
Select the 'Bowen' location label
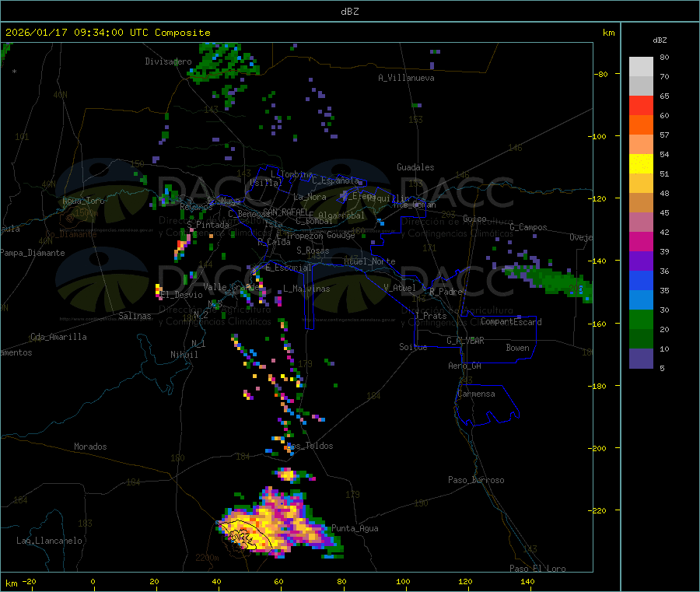(517, 348)
